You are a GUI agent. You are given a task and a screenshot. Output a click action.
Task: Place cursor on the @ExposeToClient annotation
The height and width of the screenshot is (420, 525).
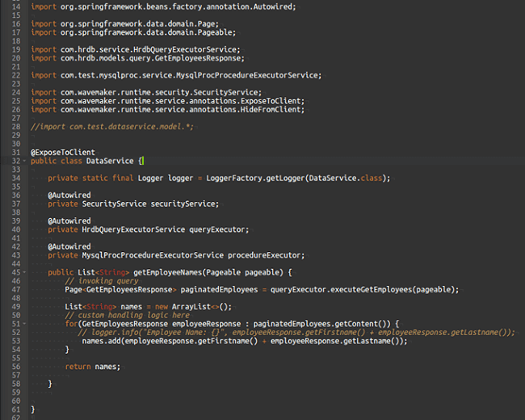click(63, 152)
